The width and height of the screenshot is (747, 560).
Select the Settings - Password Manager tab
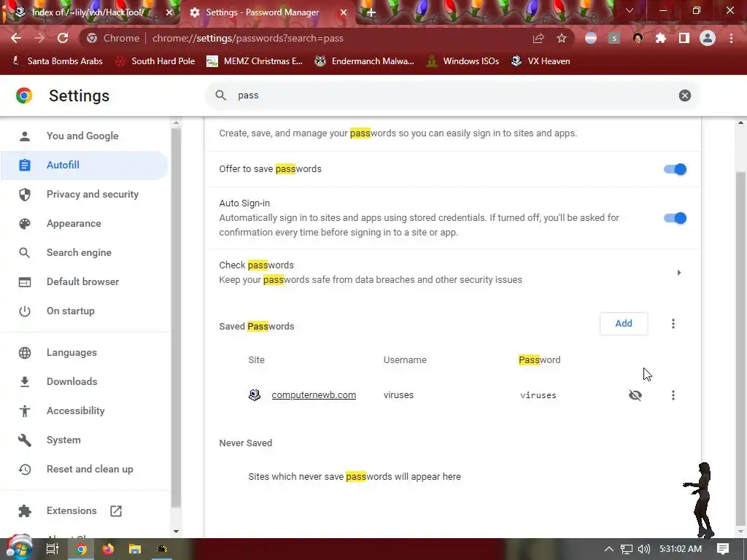[x=268, y=12]
